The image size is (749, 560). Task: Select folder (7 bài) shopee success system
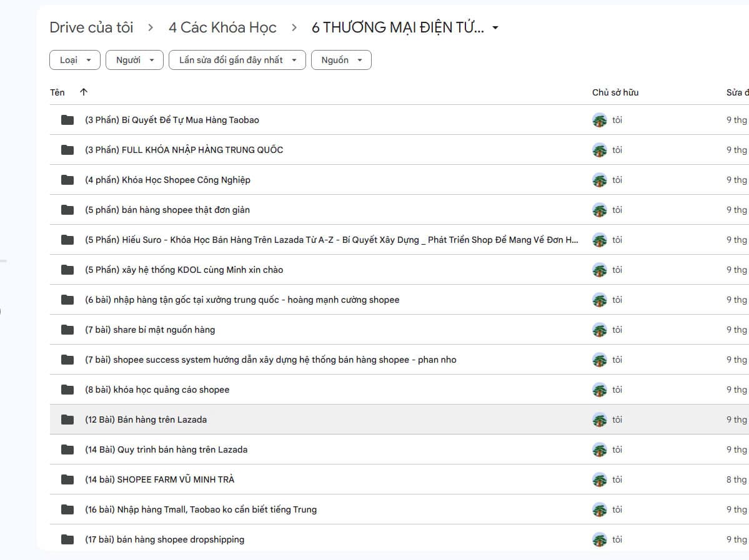tap(270, 360)
